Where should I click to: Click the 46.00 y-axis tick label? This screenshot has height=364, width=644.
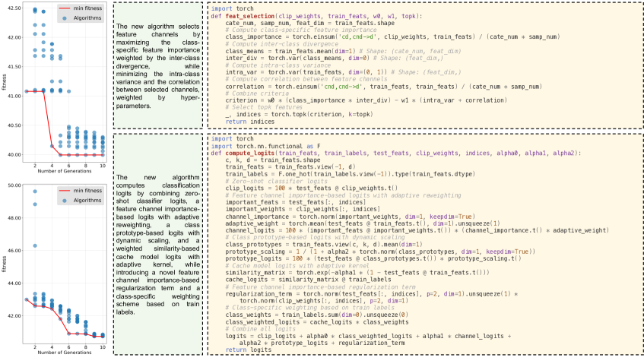pos(14,250)
